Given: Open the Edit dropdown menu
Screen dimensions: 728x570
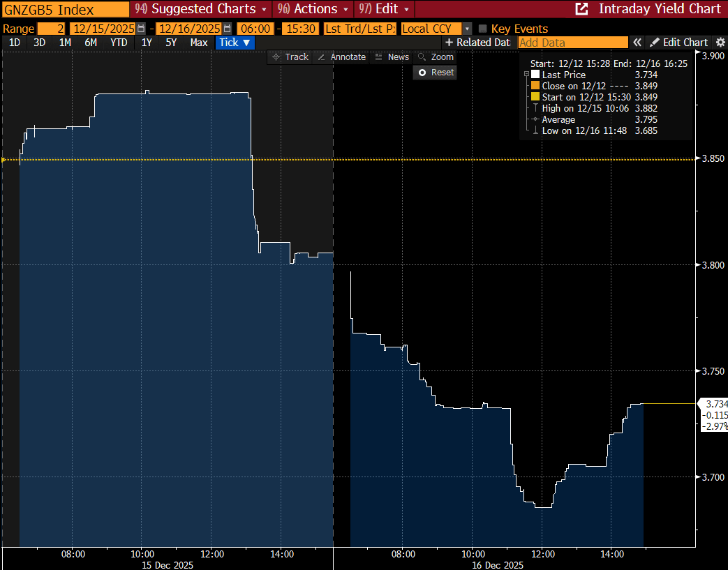Looking at the screenshot, I should click(x=383, y=9).
